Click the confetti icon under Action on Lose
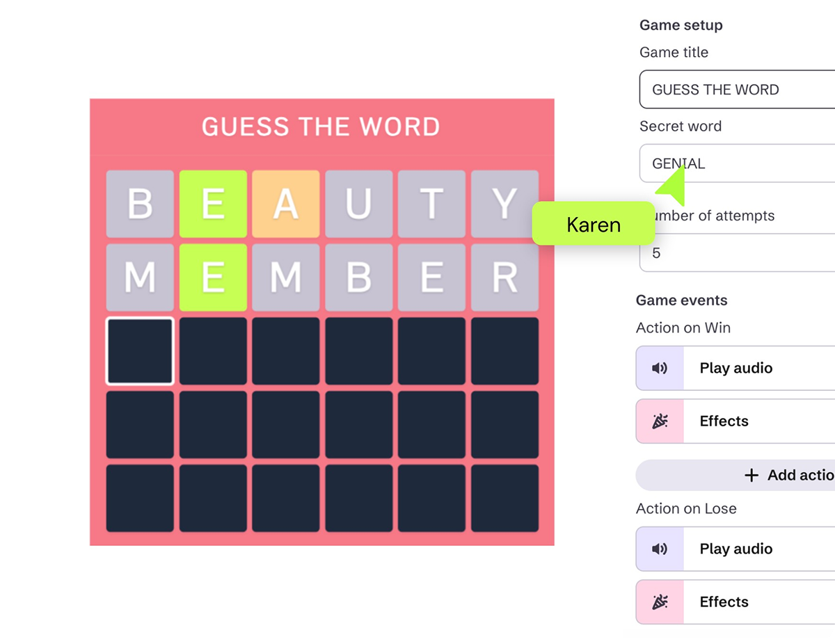The image size is (835, 644). coord(659,602)
